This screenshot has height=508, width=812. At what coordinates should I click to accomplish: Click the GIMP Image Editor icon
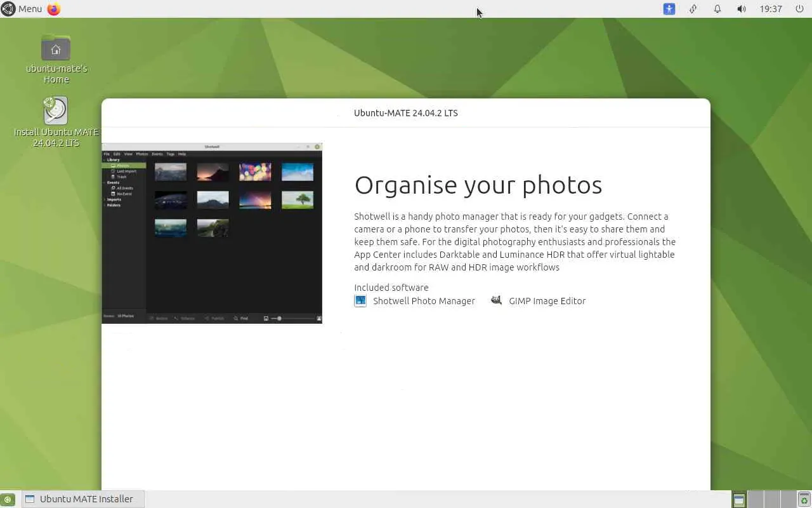click(496, 301)
